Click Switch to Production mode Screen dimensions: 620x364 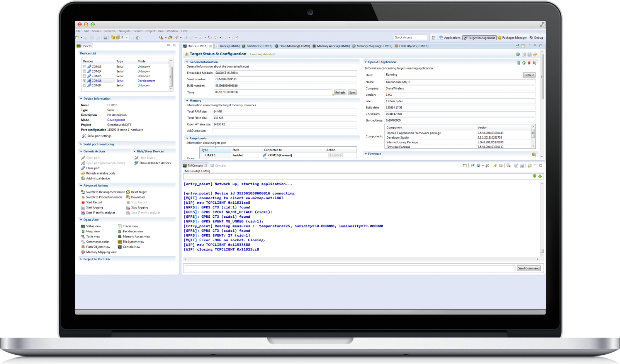(x=104, y=197)
